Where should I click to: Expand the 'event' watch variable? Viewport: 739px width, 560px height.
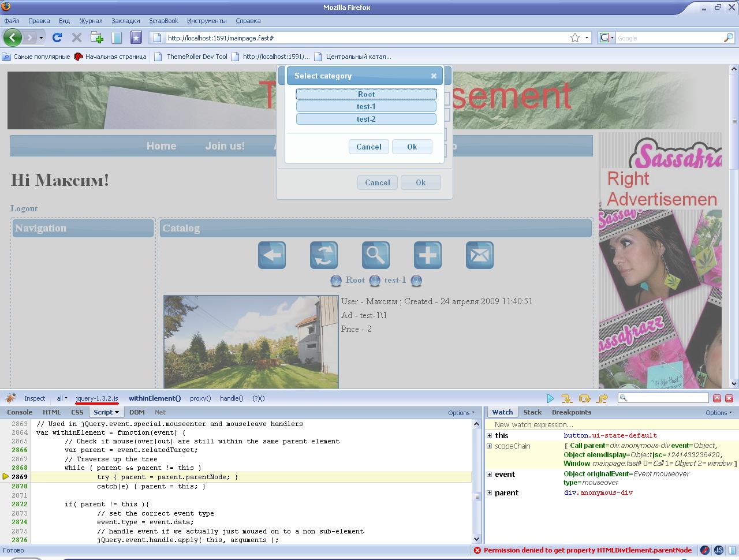489,475
